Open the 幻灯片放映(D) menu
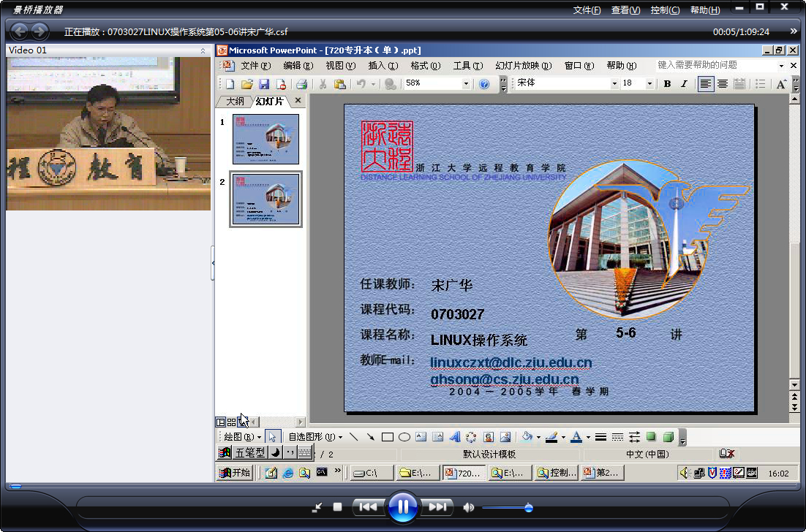Image resolution: width=806 pixels, height=532 pixels. (x=523, y=66)
